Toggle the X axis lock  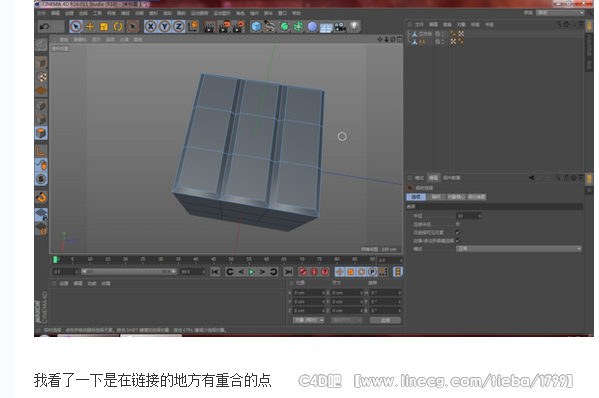click(151, 26)
